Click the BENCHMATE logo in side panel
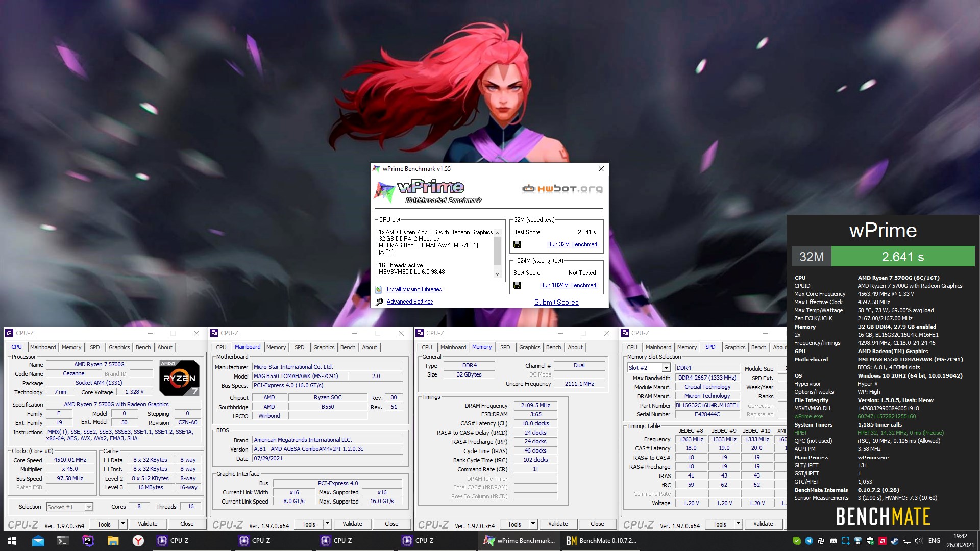980x551 pixels. (883, 516)
